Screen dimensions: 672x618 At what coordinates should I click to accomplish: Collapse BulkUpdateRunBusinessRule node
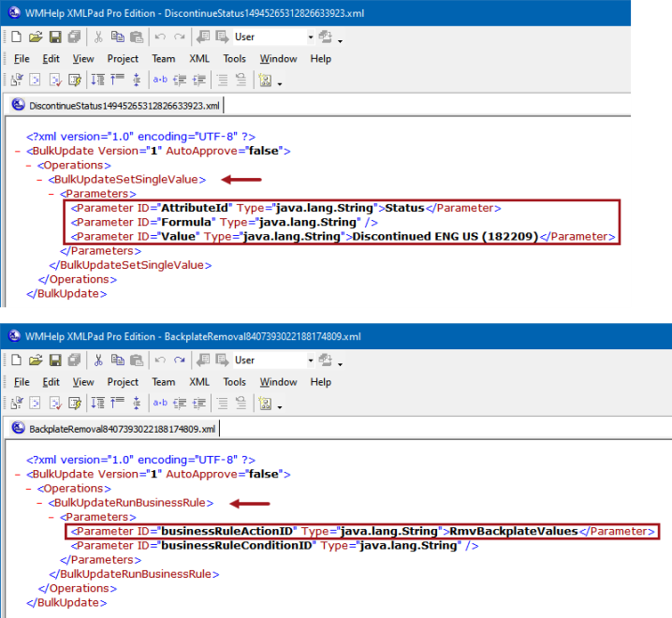pos(39,503)
